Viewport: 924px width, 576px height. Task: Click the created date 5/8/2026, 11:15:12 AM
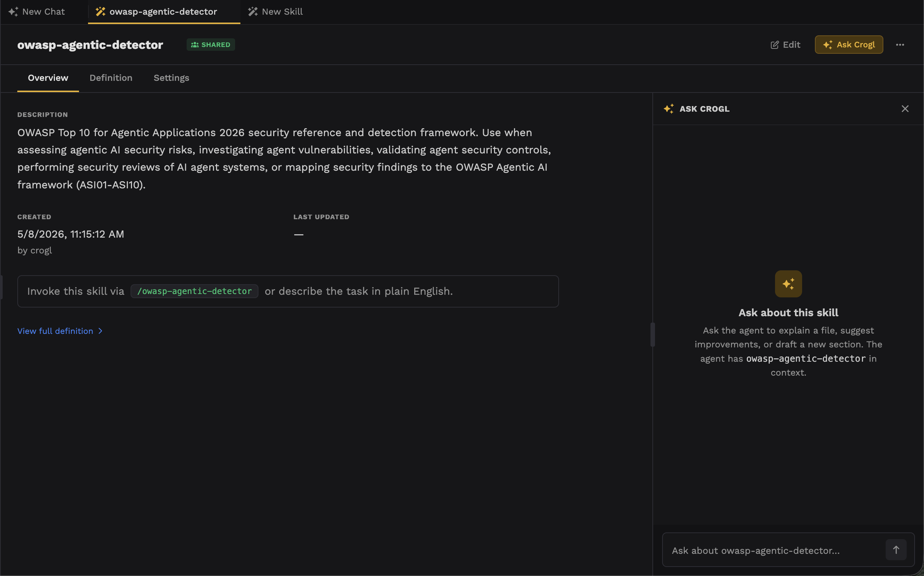click(x=71, y=234)
